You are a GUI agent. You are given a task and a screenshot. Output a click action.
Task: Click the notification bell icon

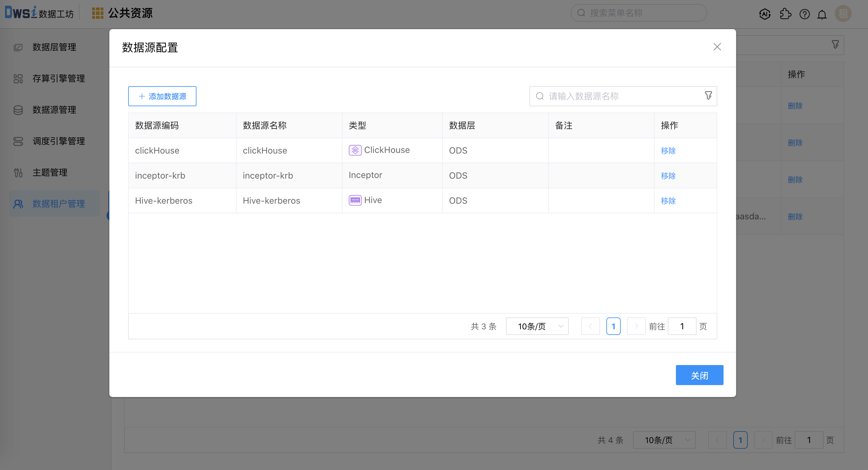[822, 14]
